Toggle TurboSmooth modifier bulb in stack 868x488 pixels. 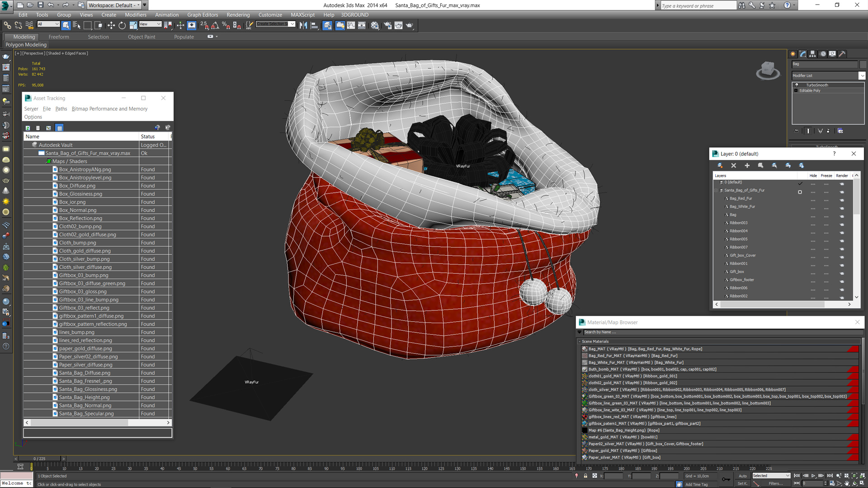tap(797, 85)
